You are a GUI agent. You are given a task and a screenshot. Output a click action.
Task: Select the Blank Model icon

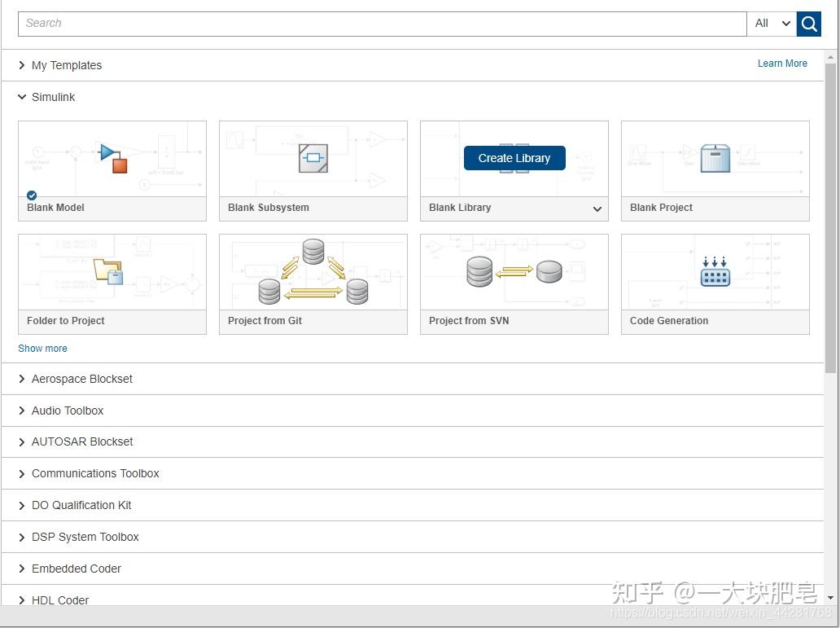[114, 158]
